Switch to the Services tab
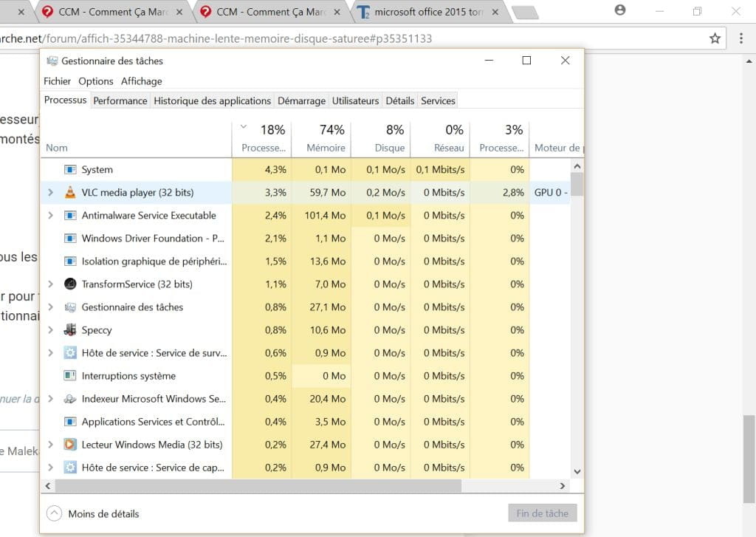 438,101
